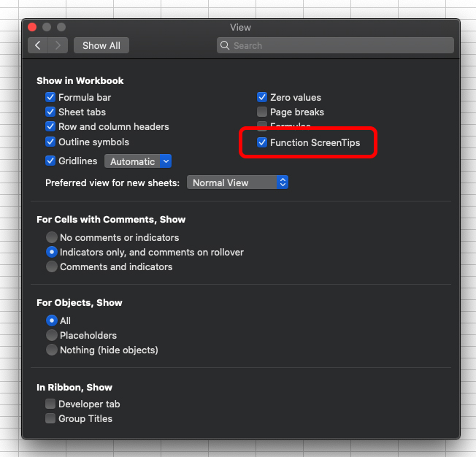The image size is (476, 457).
Task: Disable Function ScreenTips checkbox
Action: (262, 142)
